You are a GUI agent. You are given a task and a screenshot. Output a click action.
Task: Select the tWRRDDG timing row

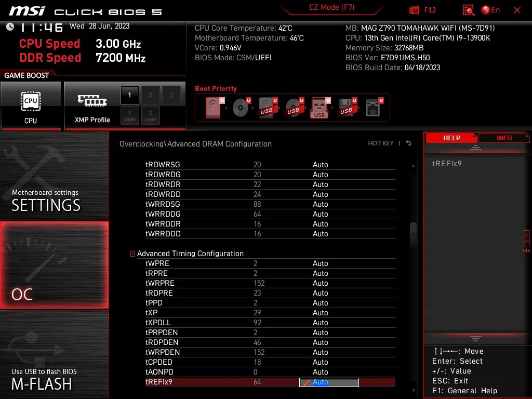(270, 214)
